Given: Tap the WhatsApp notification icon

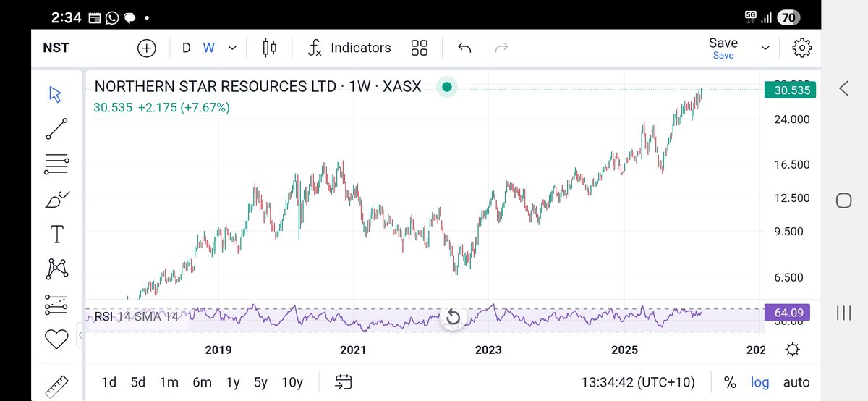Looking at the screenshot, I should click(111, 17).
